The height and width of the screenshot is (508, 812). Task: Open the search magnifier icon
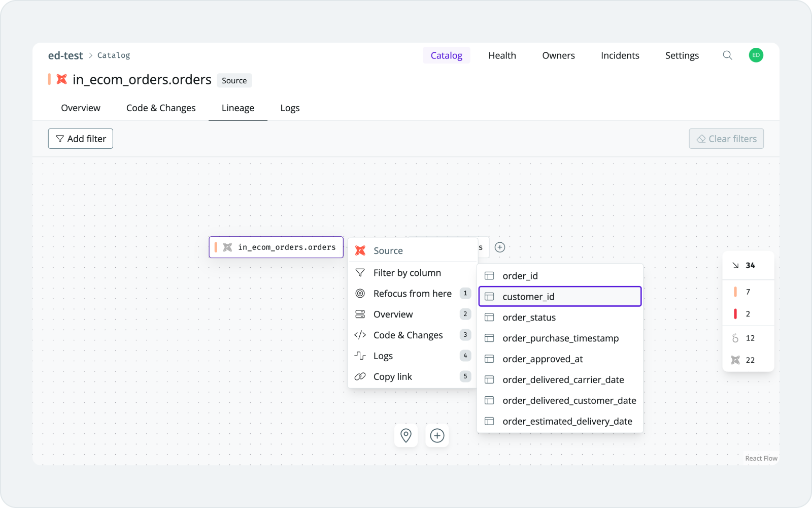pos(727,55)
